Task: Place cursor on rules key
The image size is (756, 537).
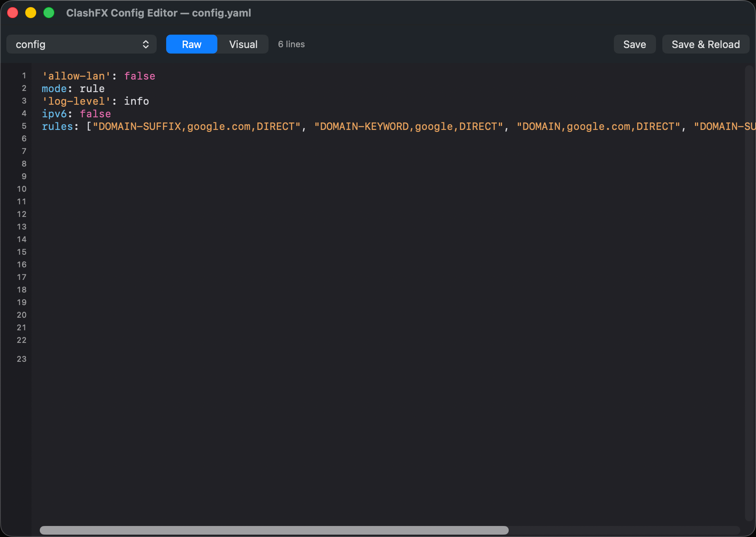Action: 57,126
